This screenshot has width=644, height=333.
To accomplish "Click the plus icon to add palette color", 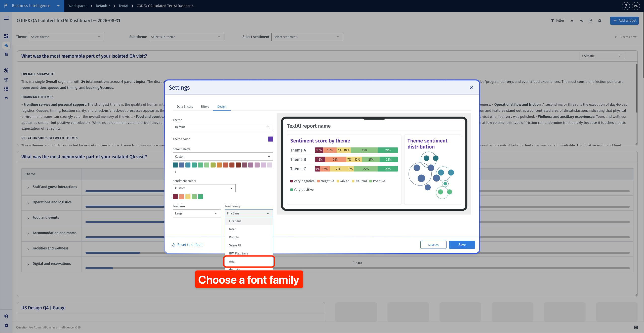I will (175, 172).
